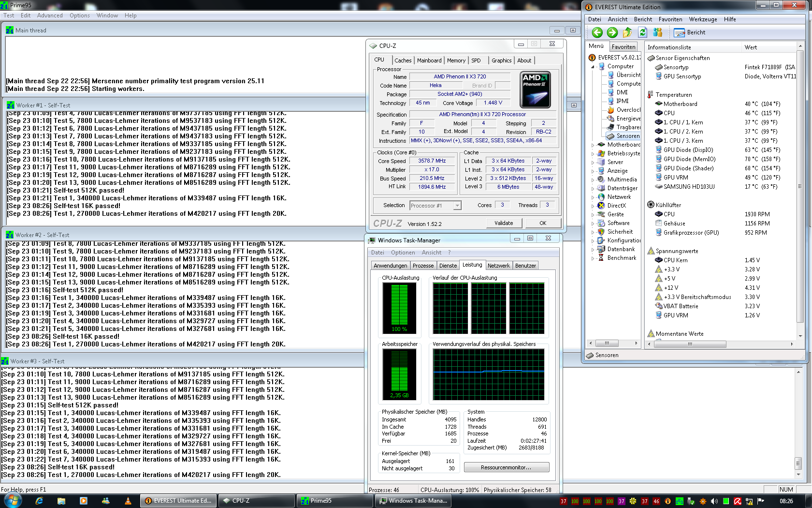The width and height of the screenshot is (812, 508).
Task: Launch VLC from the taskbar cone icon
Action: click(x=128, y=501)
